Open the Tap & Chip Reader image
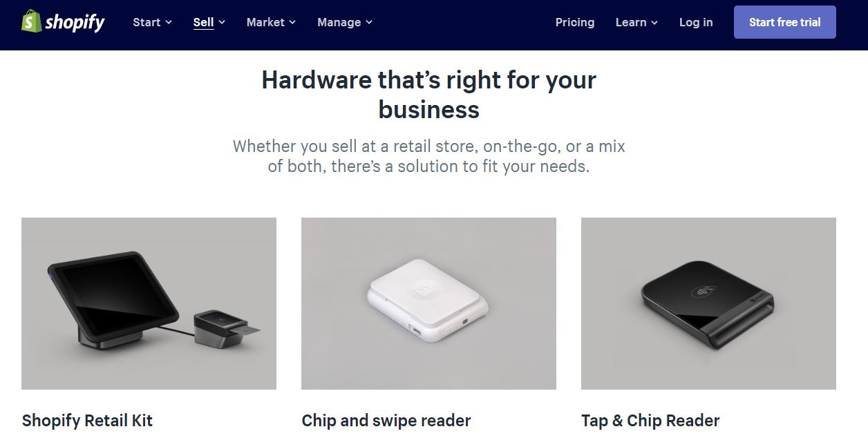Viewport: 868px width, 438px height. pos(708,304)
